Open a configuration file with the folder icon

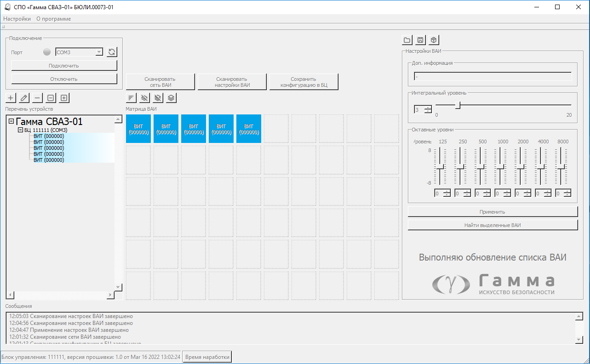tap(407, 40)
